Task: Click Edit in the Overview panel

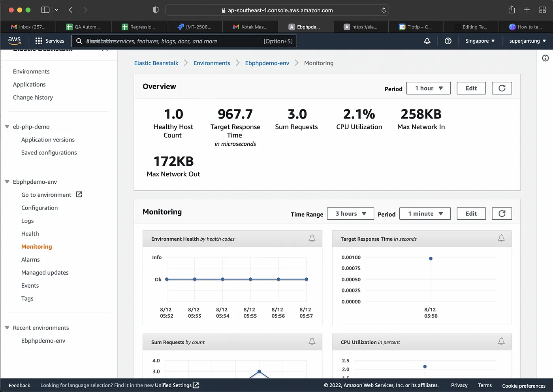Action: 471,88
